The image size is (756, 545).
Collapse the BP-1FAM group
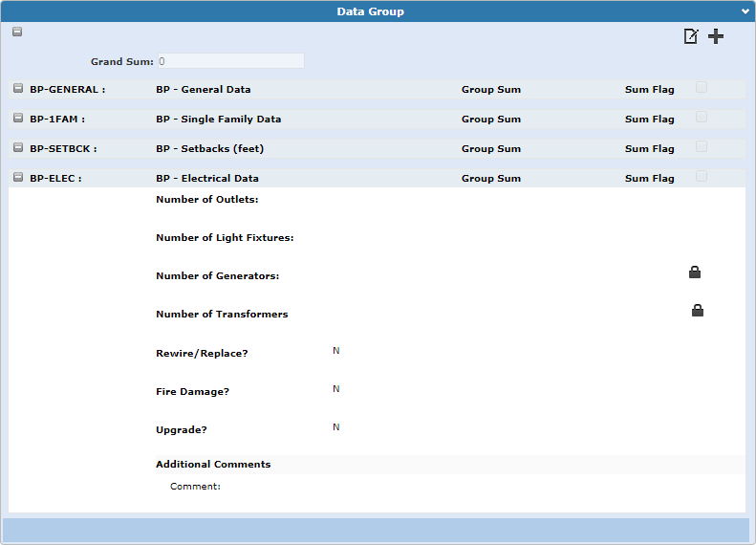pos(18,118)
